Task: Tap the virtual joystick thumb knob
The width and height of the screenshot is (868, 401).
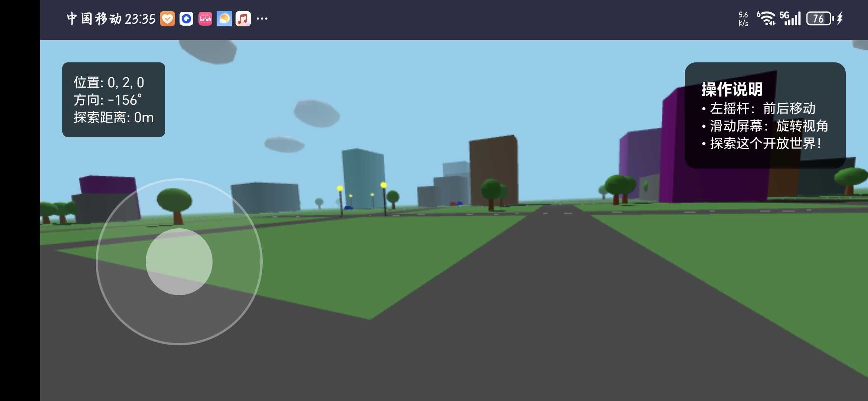Action: pyautogui.click(x=179, y=262)
